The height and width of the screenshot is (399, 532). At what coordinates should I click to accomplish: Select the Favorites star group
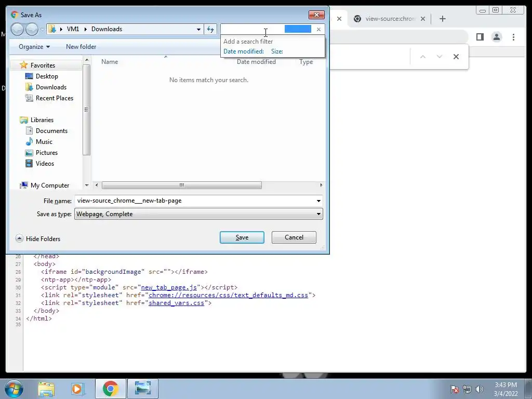[x=43, y=65]
